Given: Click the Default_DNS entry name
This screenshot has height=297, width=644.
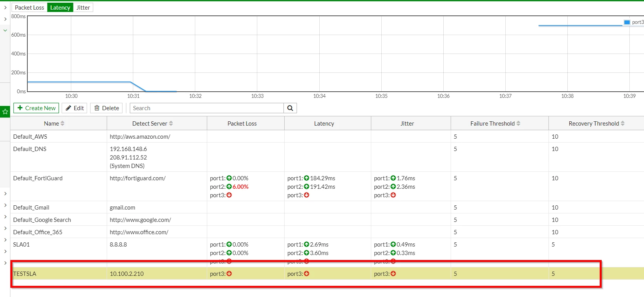Looking at the screenshot, I should [x=30, y=149].
